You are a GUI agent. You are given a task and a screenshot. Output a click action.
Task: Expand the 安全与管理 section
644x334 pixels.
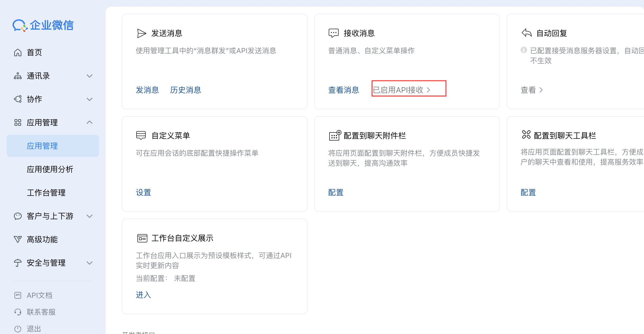89,263
